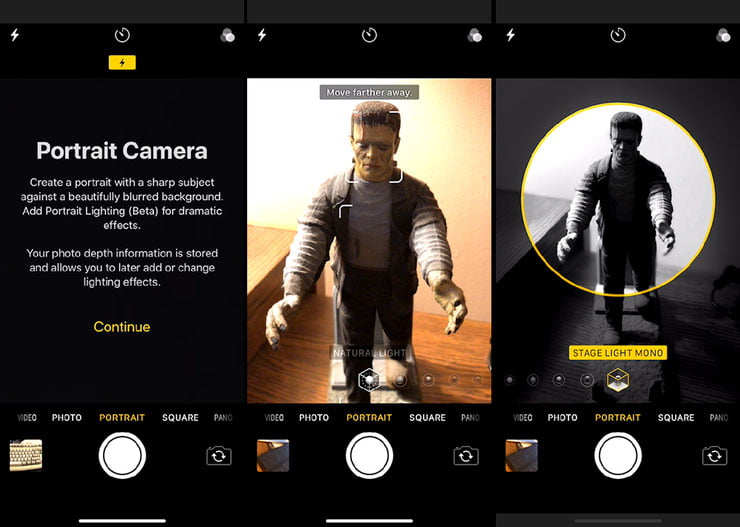The width and height of the screenshot is (740, 527).
Task: Select PANO mode on the Natural Light screen
Action: 470,418
